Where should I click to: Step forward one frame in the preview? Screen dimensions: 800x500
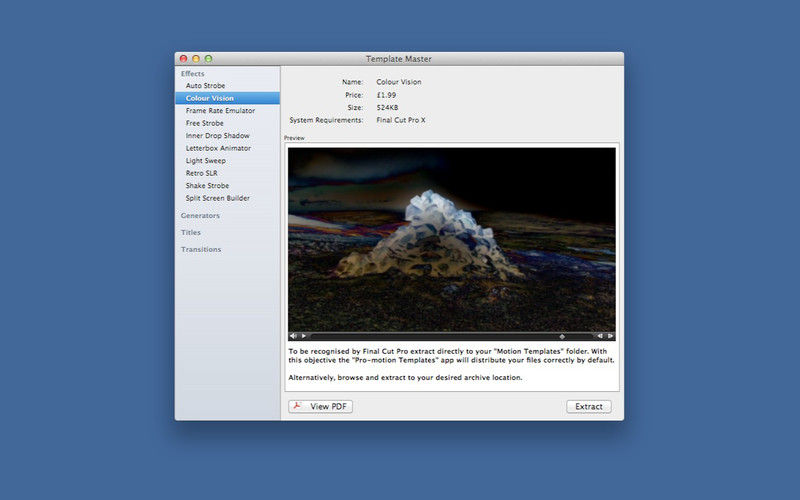[x=611, y=336]
